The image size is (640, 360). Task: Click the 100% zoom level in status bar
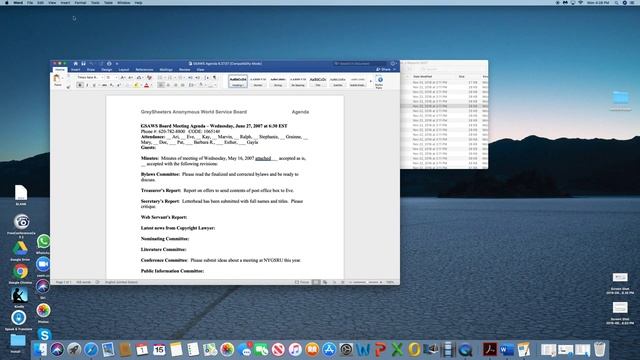pos(390,282)
